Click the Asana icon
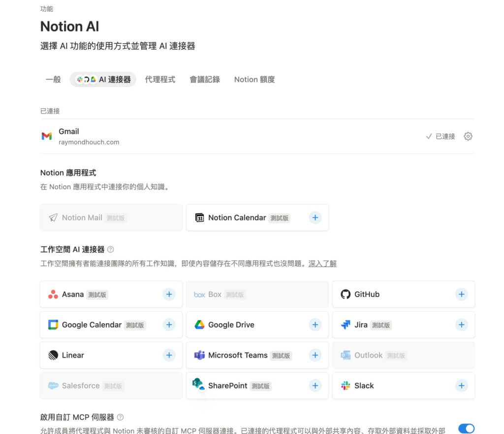The height and width of the screenshot is (434, 504). (52, 294)
